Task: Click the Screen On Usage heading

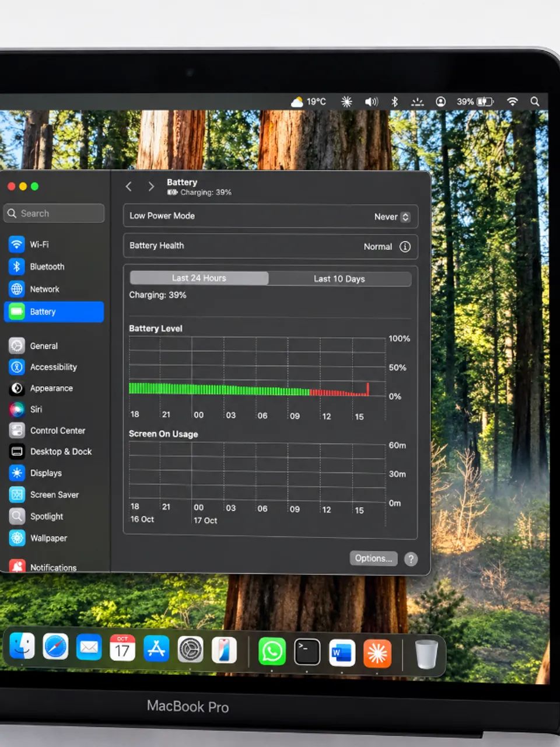Action: (x=163, y=434)
